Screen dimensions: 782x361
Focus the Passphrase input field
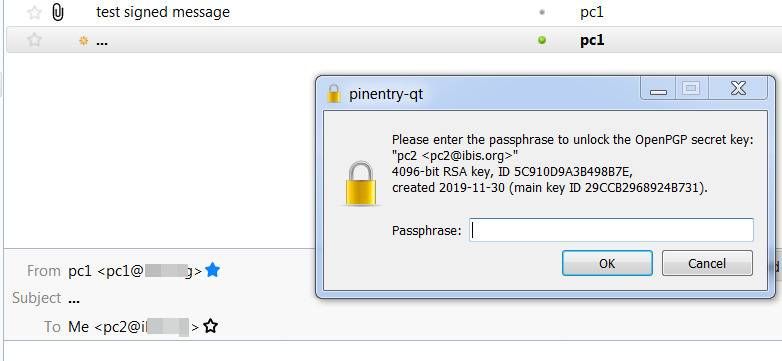point(611,230)
